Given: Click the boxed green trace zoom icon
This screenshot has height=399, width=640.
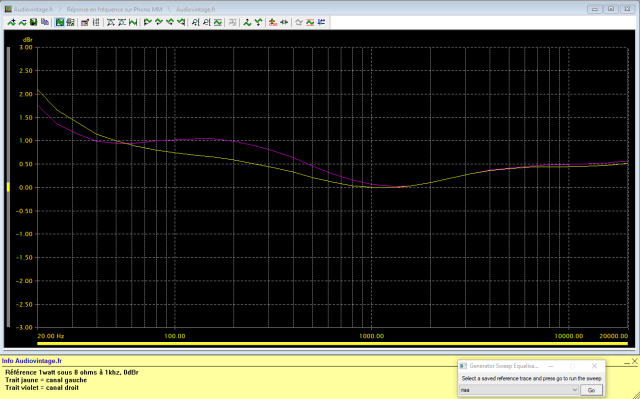Looking at the screenshot, I should coord(218,22).
